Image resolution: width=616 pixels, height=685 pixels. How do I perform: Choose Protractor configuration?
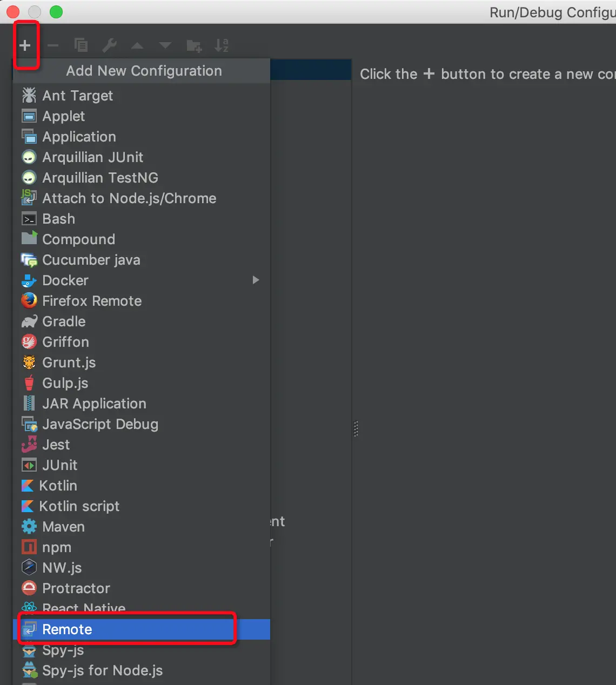(142, 588)
